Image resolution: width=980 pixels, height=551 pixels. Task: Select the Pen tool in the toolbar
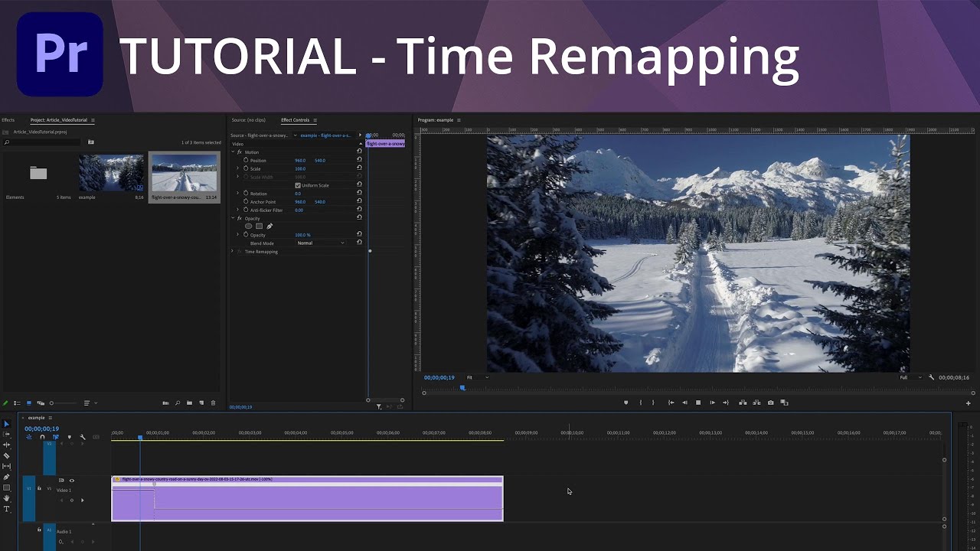[7, 477]
